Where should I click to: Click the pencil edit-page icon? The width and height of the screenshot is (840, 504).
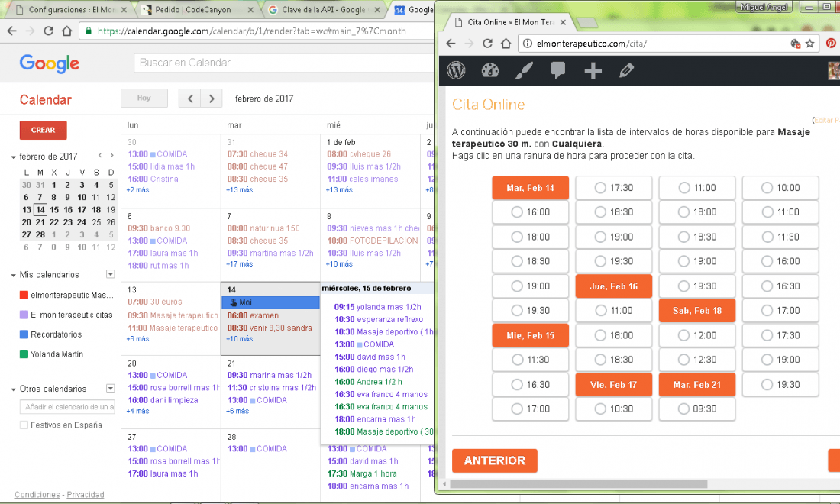pyautogui.click(x=626, y=70)
